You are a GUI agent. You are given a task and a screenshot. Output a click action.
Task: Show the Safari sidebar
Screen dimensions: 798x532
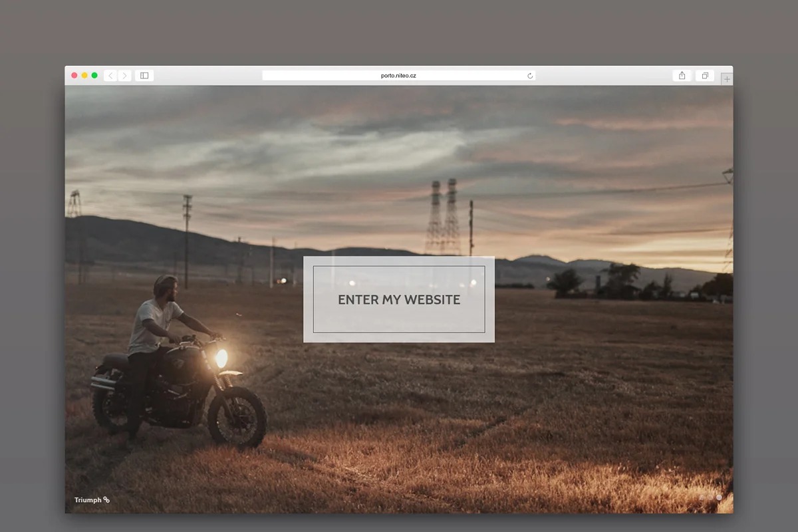(x=144, y=76)
